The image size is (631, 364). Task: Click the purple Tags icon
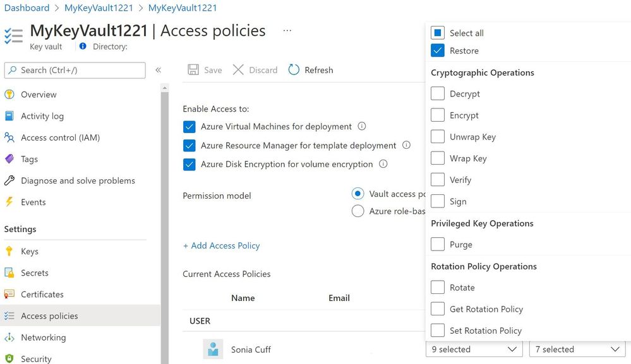[x=9, y=159]
